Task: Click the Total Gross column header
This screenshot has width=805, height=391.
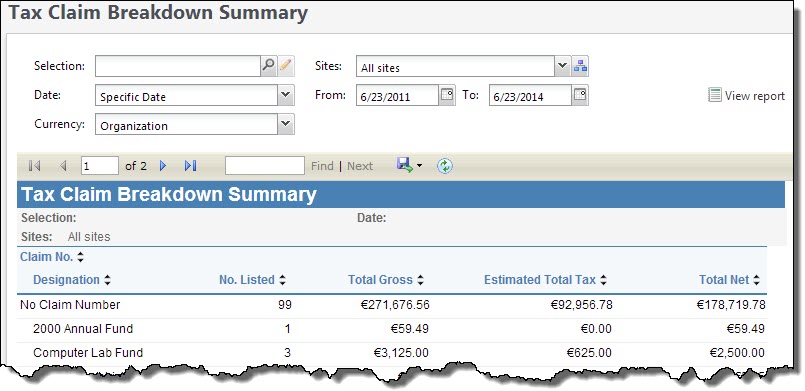Action: pos(380,280)
